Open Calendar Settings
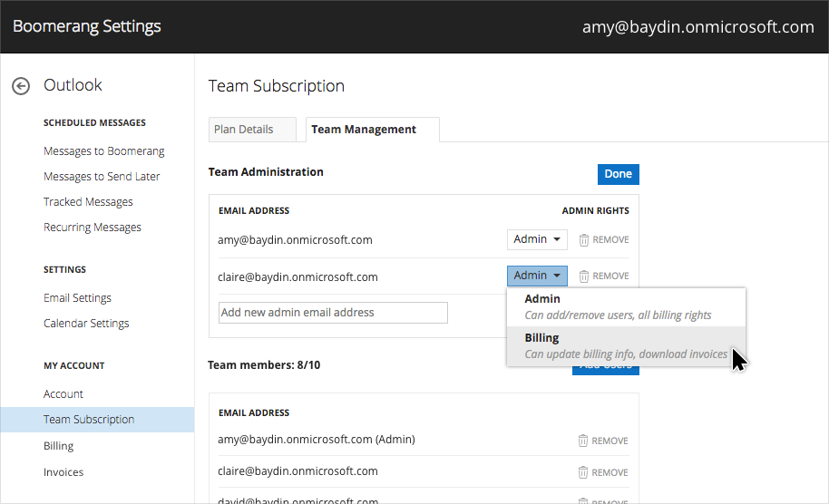The height and width of the screenshot is (504, 829). click(x=86, y=324)
